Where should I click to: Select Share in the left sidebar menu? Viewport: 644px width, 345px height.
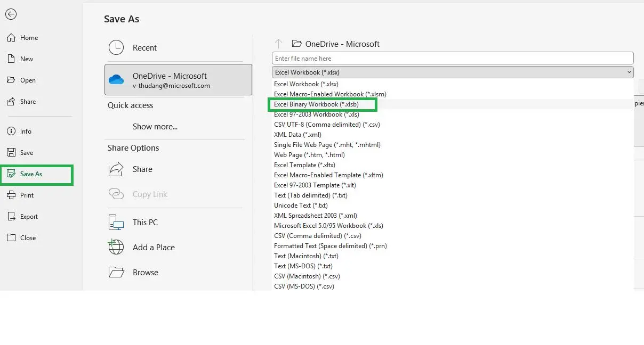coord(28,102)
